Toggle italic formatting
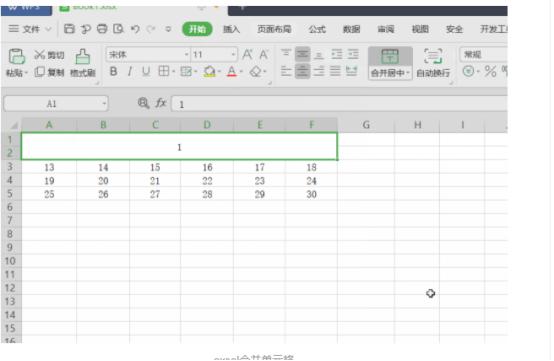554x361 pixels. [130, 72]
